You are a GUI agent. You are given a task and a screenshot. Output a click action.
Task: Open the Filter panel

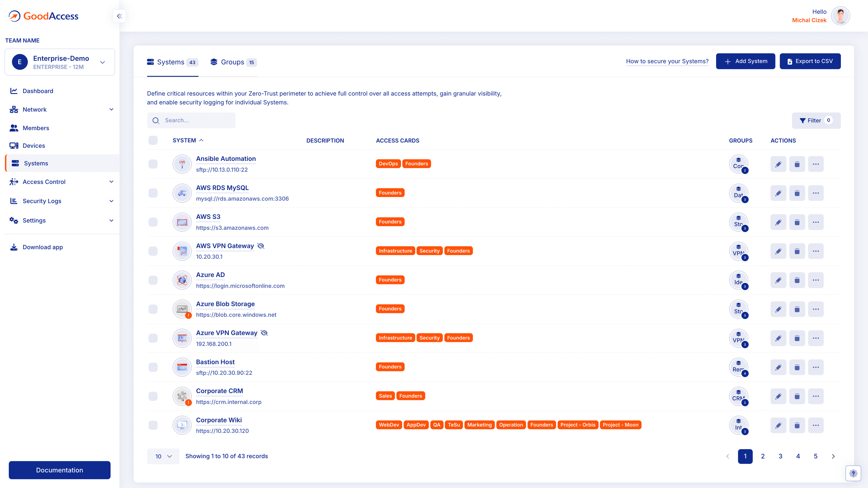point(816,120)
